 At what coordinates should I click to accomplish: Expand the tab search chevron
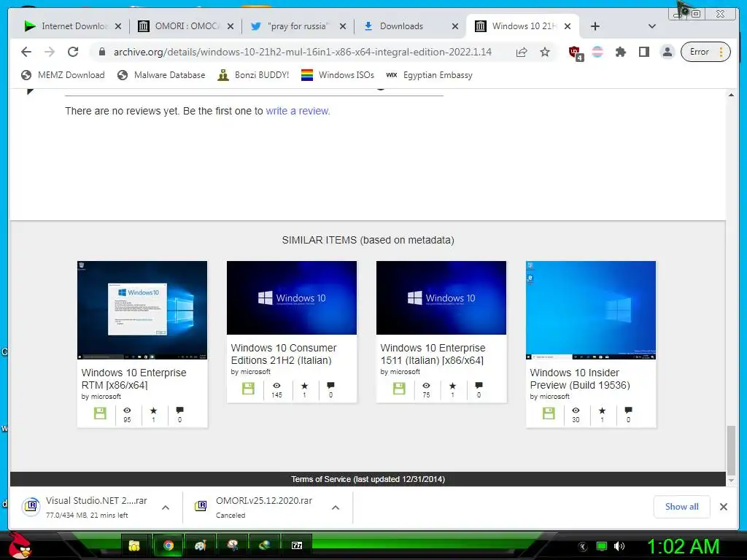point(652,26)
